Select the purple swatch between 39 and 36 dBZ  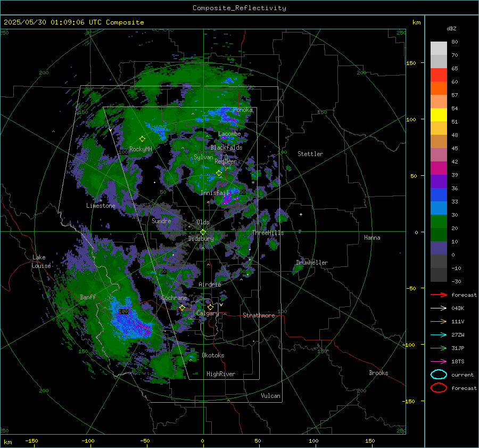coord(439,182)
